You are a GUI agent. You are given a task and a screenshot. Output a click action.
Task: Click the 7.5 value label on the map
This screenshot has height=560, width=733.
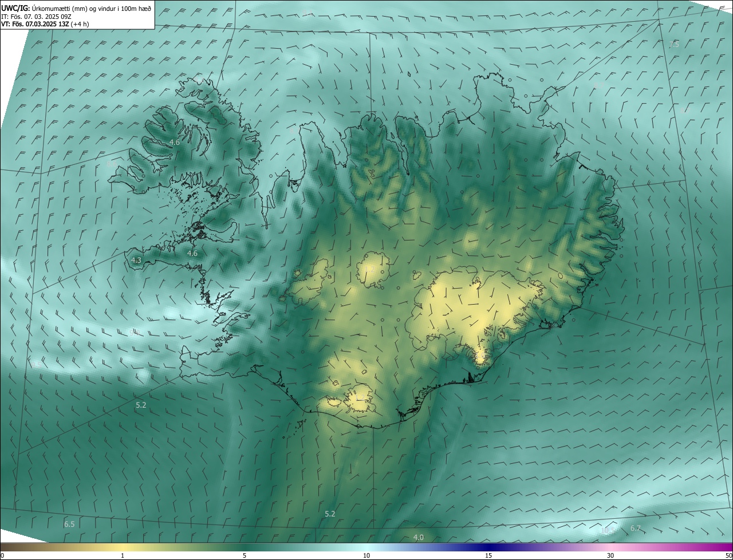(x=674, y=44)
